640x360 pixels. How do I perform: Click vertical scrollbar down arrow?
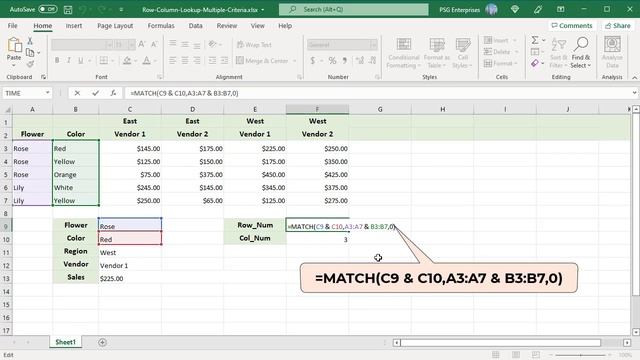(636, 332)
